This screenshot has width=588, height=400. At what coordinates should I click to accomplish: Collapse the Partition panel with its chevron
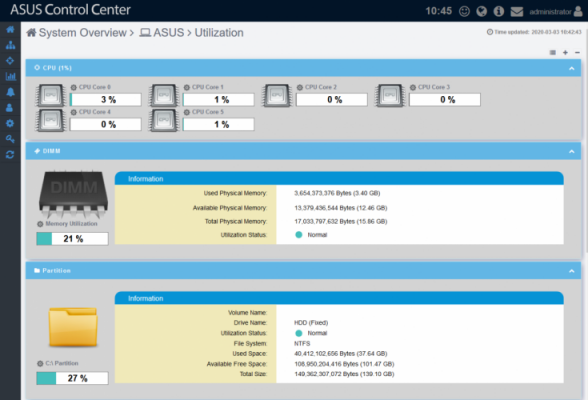(572, 271)
